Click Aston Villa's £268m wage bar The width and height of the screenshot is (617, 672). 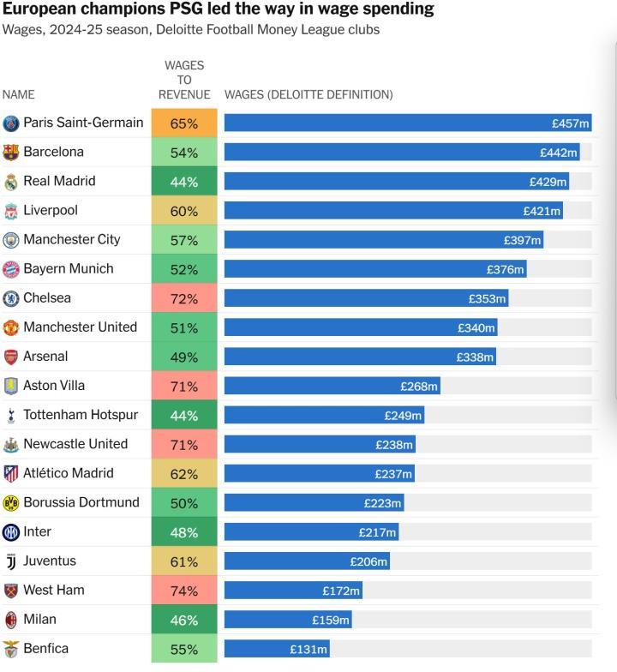coord(332,386)
